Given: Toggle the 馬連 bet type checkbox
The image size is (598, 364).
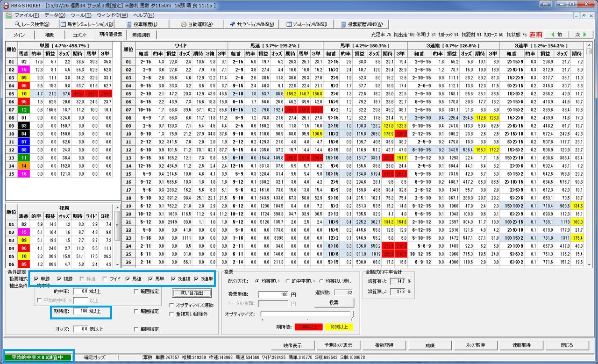Looking at the screenshot, I should point(133,279).
